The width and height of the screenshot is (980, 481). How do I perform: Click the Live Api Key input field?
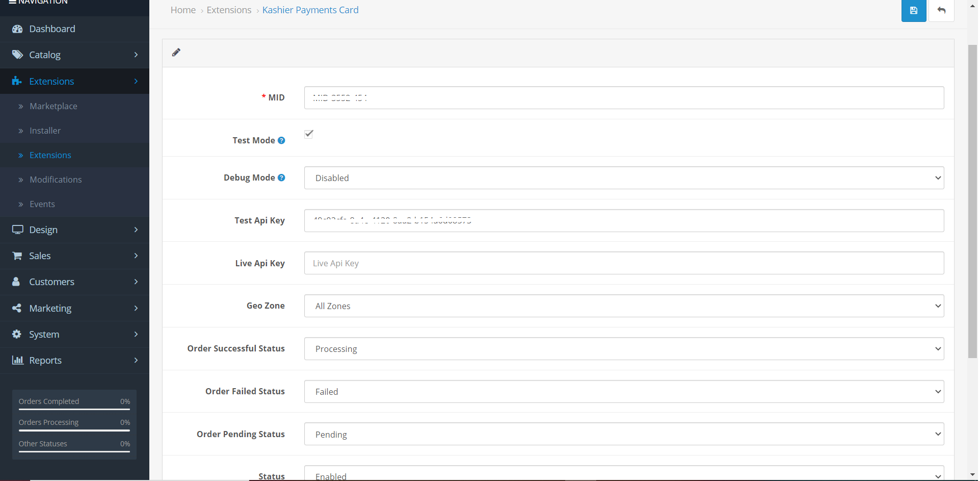(x=624, y=263)
